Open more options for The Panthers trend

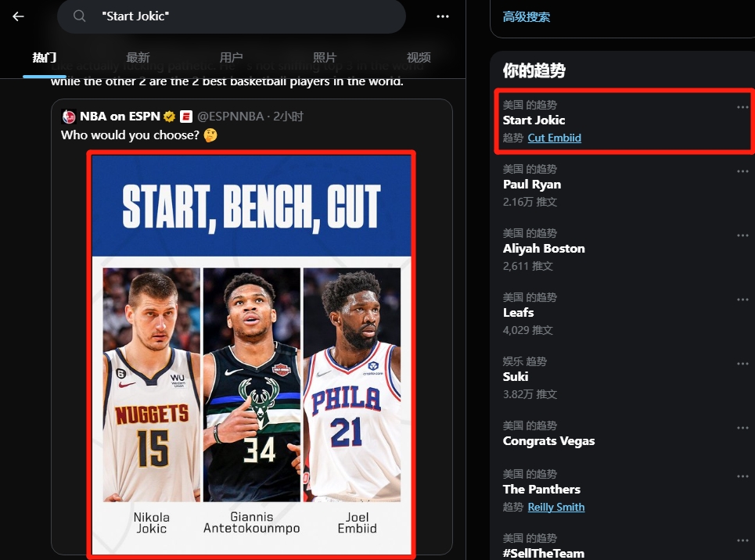coord(742,476)
